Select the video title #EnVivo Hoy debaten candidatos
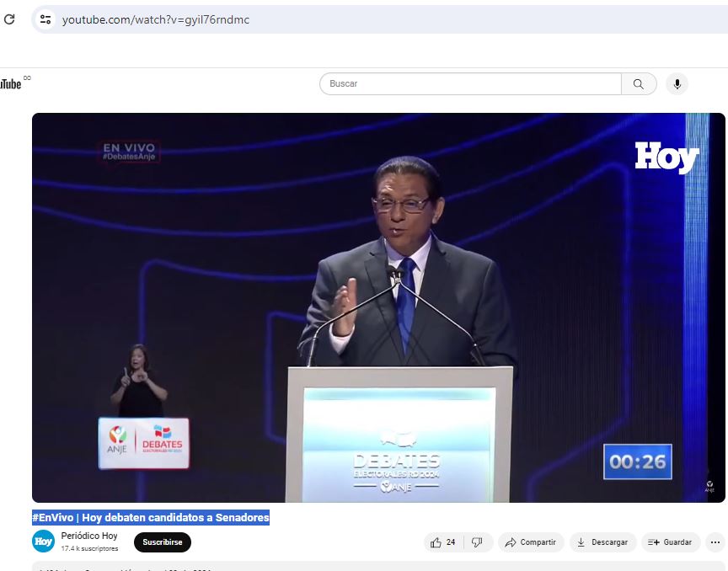This screenshot has height=571, width=728. (151, 517)
